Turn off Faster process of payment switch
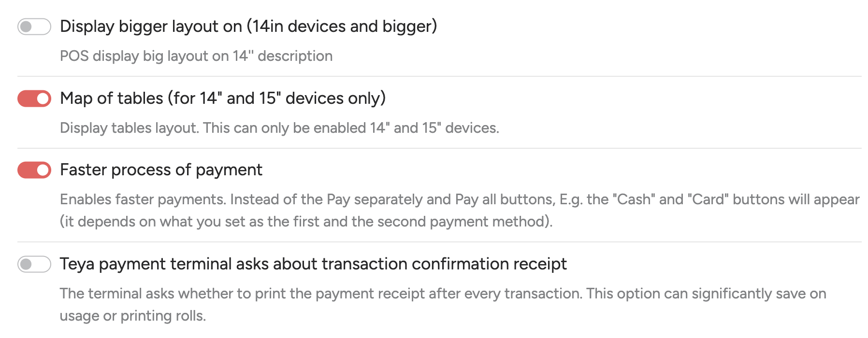The height and width of the screenshot is (338, 868). point(34,170)
